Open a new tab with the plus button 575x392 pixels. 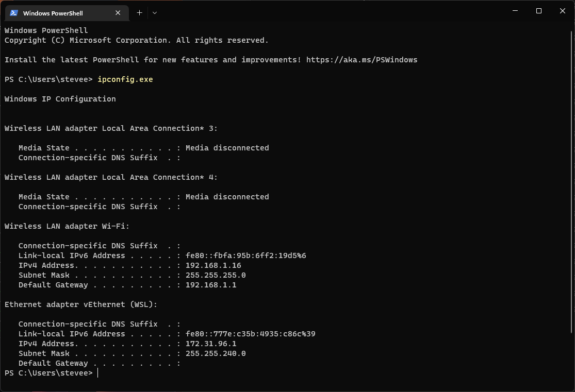[x=139, y=13]
